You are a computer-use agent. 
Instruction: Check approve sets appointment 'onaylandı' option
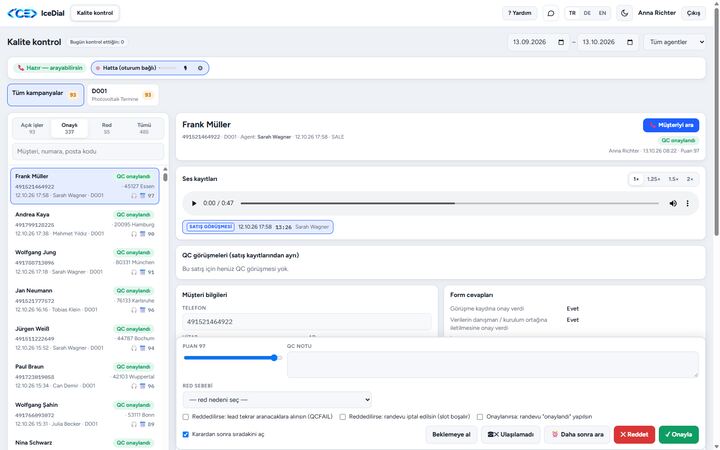click(480, 417)
